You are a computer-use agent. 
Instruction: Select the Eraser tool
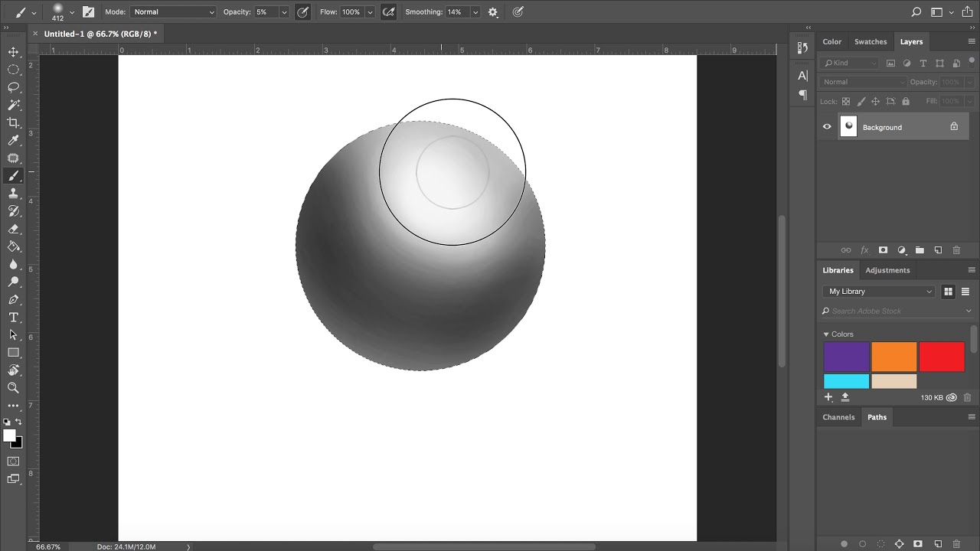13,229
